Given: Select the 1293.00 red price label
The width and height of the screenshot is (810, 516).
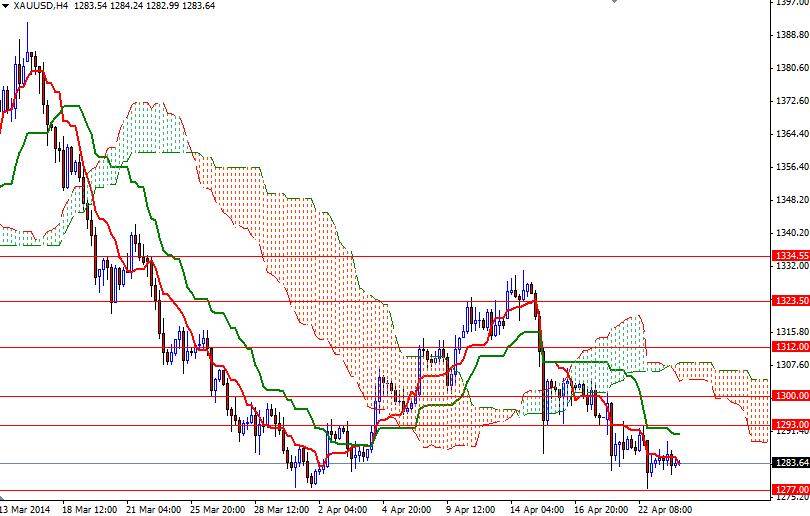Looking at the screenshot, I should pos(791,425).
